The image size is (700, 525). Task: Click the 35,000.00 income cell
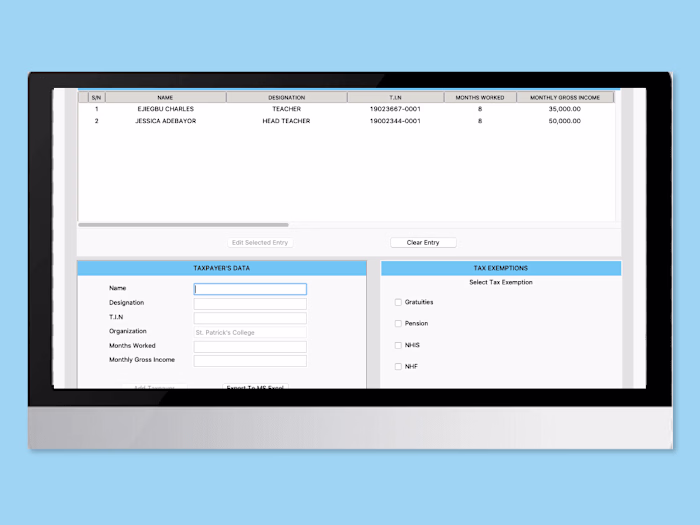point(565,109)
